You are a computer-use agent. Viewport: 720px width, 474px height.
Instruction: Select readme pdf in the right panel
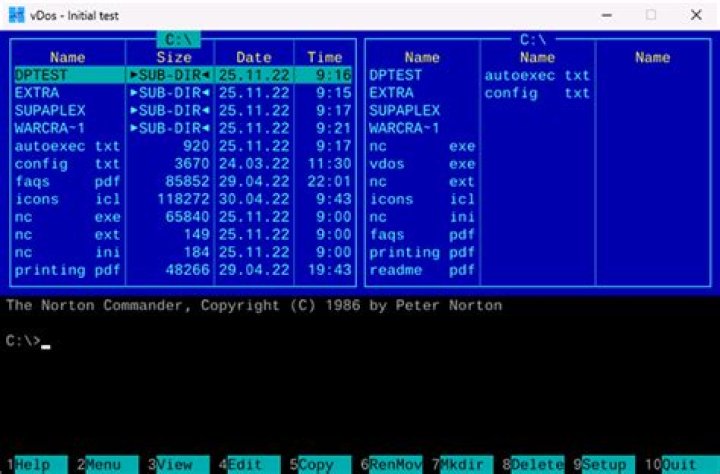[x=421, y=271]
